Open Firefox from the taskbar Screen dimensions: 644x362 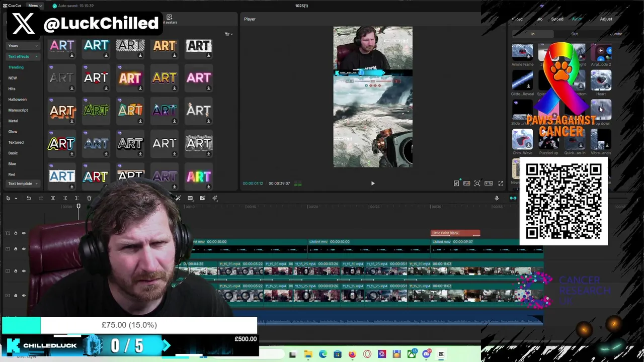(x=352, y=354)
